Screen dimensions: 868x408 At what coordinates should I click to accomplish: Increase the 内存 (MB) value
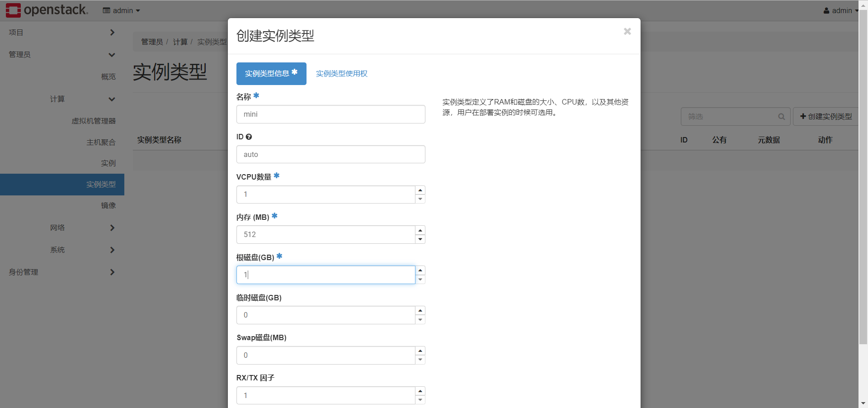(420, 230)
